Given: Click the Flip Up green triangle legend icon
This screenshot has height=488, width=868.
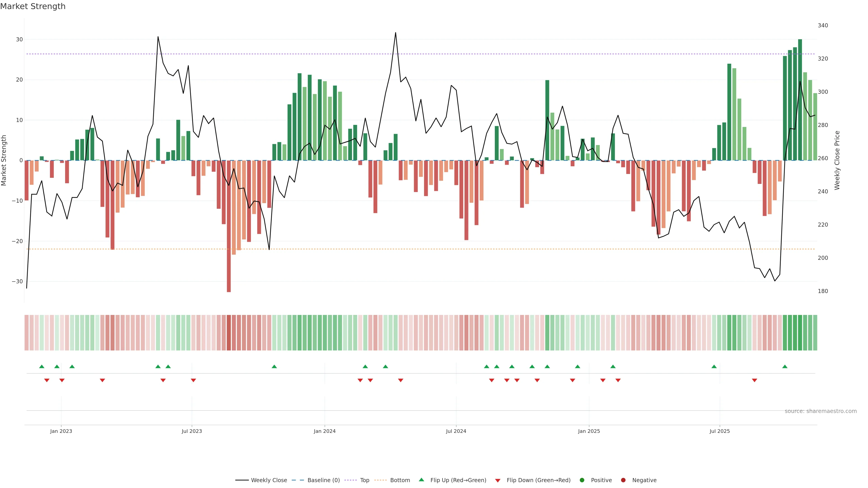Looking at the screenshot, I should (x=421, y=480).
